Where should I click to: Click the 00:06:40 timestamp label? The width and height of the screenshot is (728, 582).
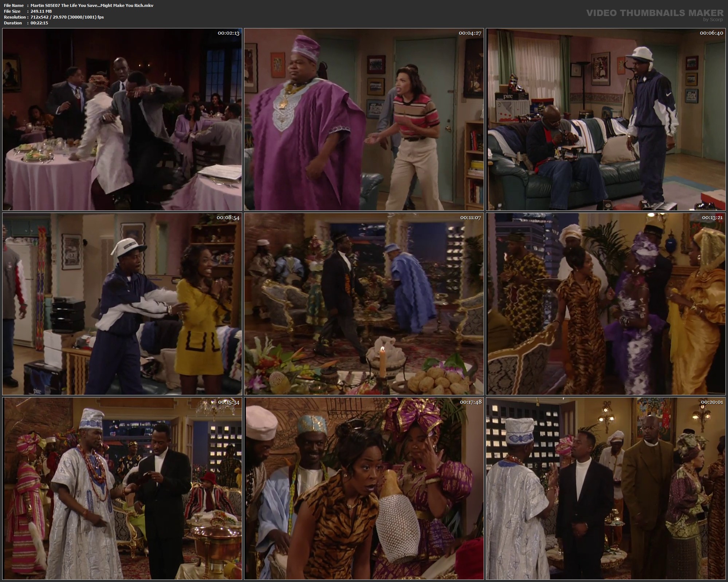[x=711, y=33]
